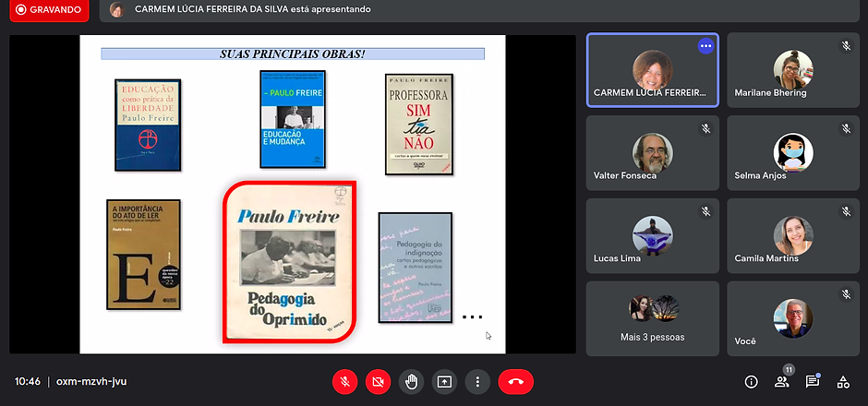Viewport: 868px width, 406px height.
Task: Select Selma Anjos's participant tile
Action: [x=792, y=152]
